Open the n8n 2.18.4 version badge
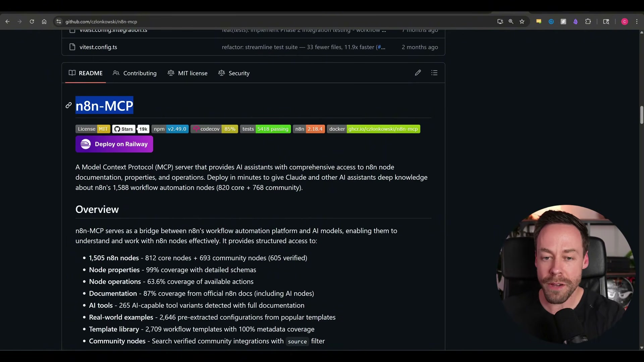The image size is (644, 362). point(309,129)
